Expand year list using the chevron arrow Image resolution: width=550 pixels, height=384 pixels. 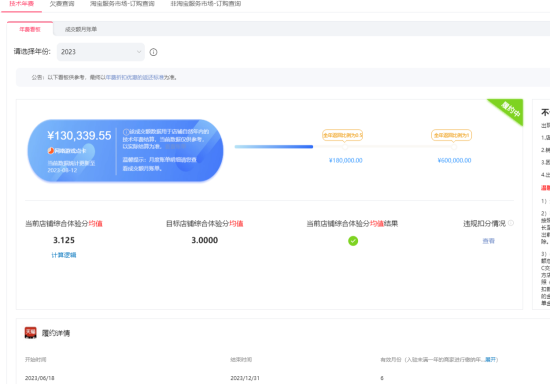[139, 52]
